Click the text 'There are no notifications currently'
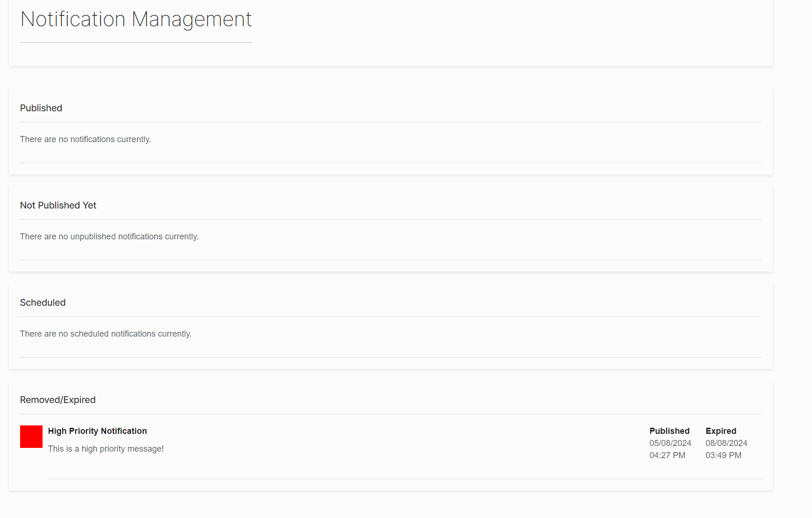The image size is (812, 518). pyautogui.click(x=85, y=139)
